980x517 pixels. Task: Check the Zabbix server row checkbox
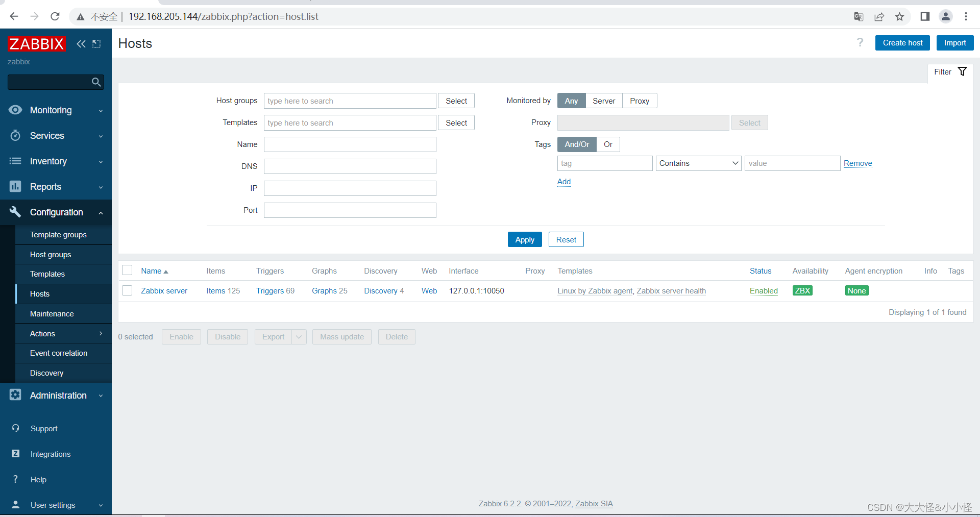tap(128, 290)
